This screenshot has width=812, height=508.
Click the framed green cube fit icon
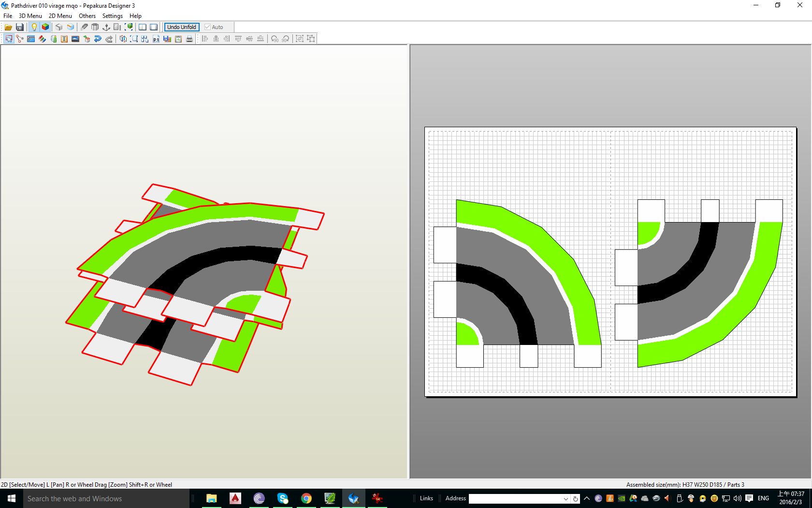pyautogui.click(x=129, y=27)
